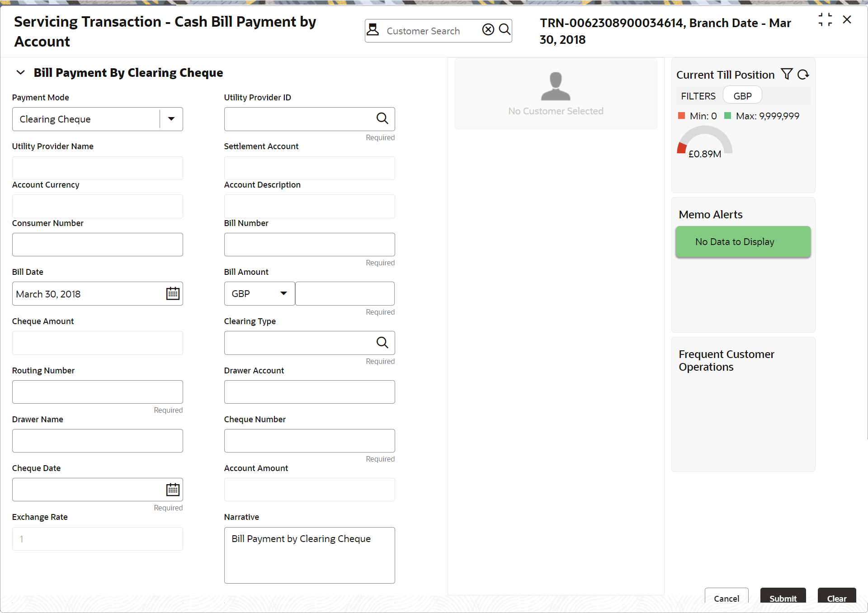Collapse the Bill Payment By Clearing Cheque section
868x613 pixels.
21,73
